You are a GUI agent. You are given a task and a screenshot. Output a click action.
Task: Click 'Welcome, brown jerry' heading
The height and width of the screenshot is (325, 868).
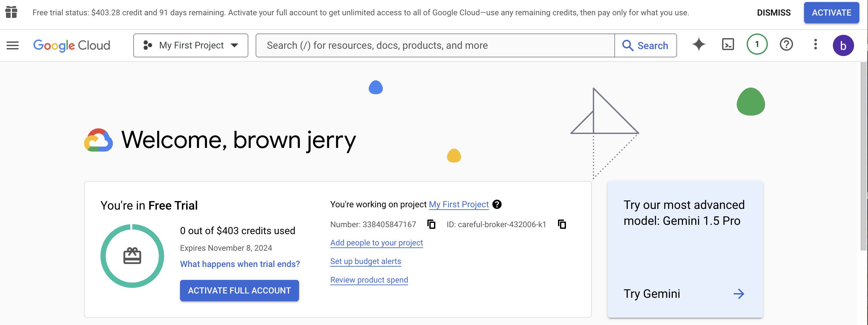point(238,140)
